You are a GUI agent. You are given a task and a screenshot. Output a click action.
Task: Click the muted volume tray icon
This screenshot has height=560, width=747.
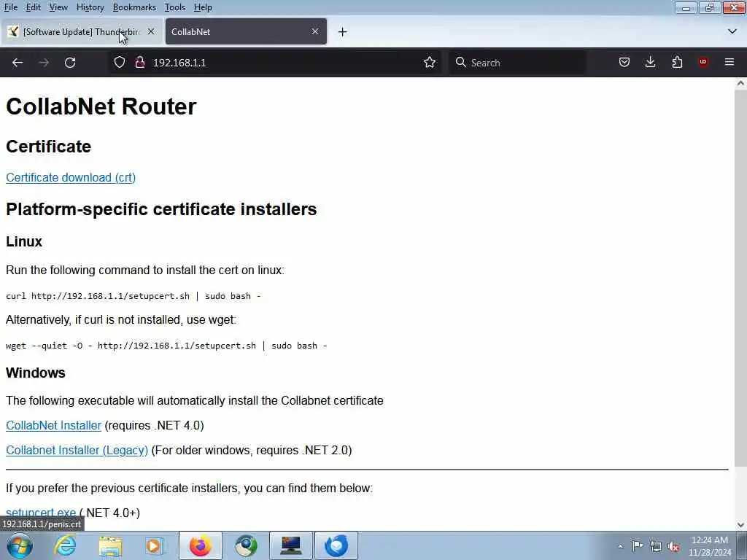click(673, 546)
